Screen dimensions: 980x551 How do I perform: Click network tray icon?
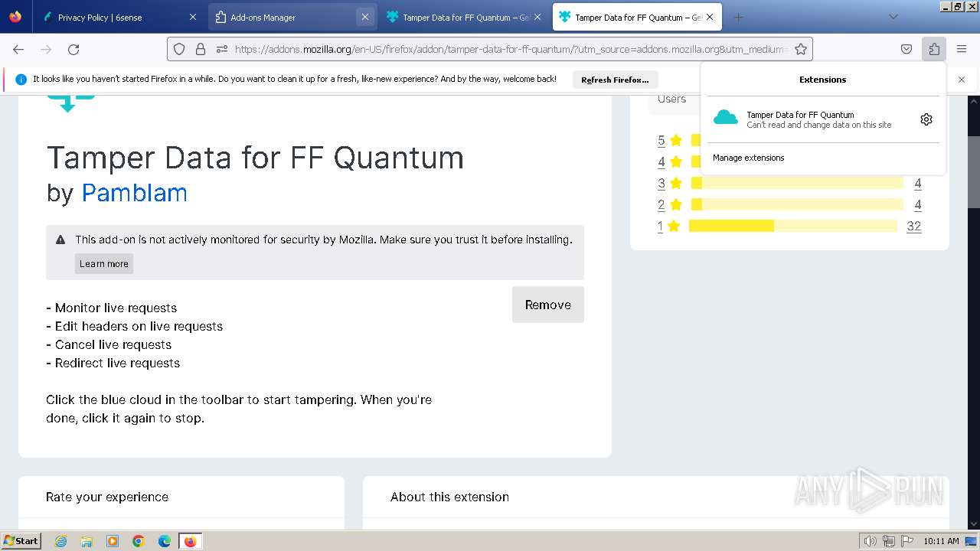point(889,541)
